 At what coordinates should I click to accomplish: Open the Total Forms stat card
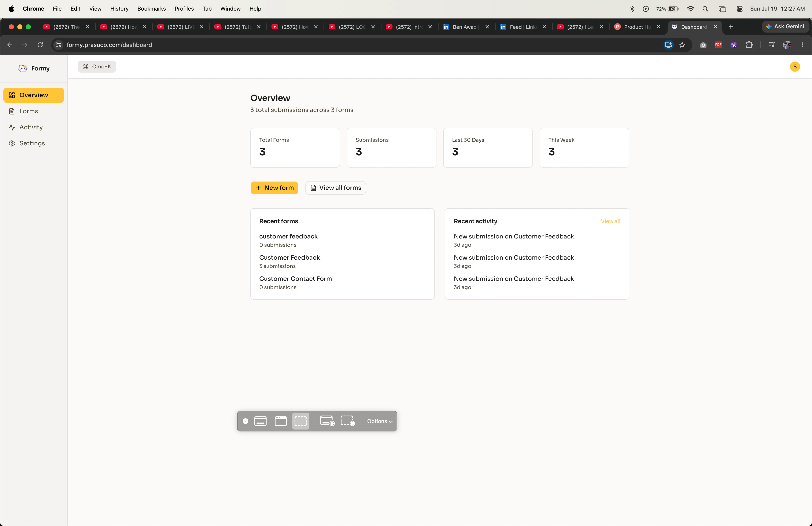tap(295, 147)
